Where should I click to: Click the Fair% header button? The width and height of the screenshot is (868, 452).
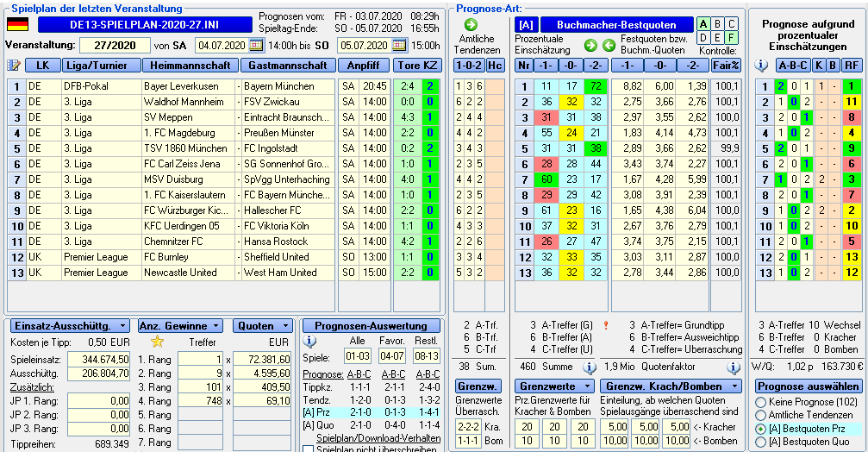coord(727,66)
